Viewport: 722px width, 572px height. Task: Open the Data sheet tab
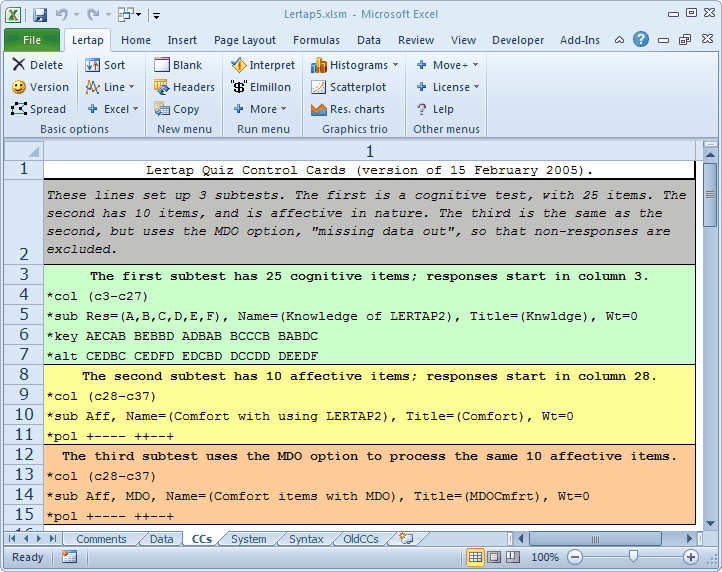tap(161, 539)
